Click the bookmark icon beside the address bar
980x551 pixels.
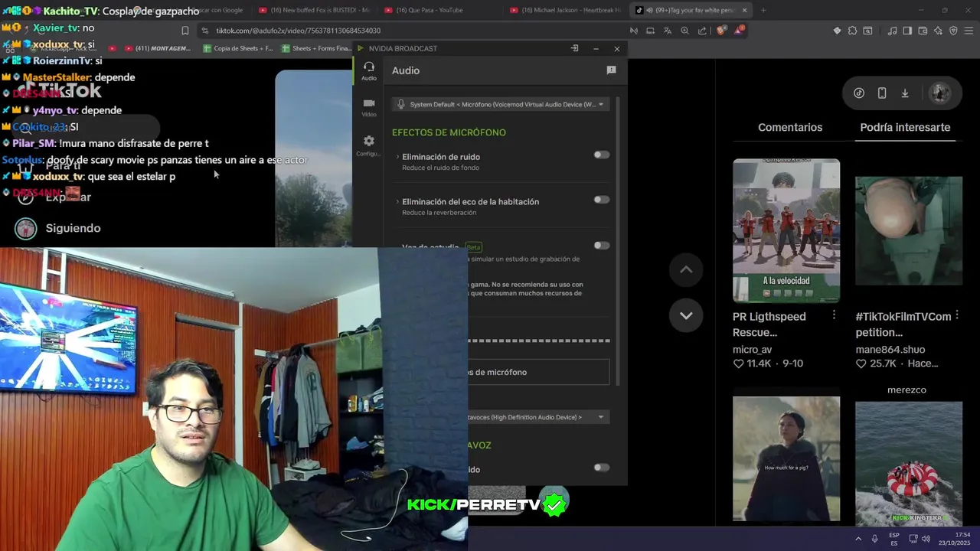click(185, 31)
